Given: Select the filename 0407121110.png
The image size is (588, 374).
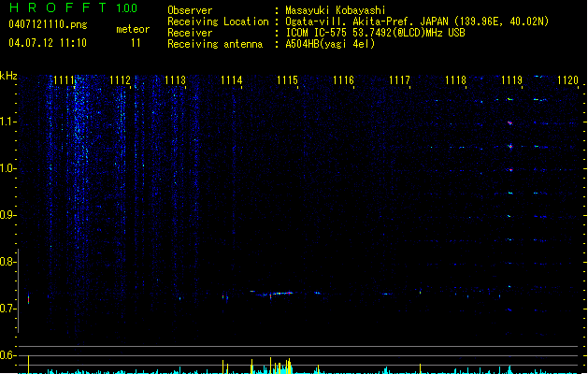Looking at the screenshot, I should (x=48, y=24).
